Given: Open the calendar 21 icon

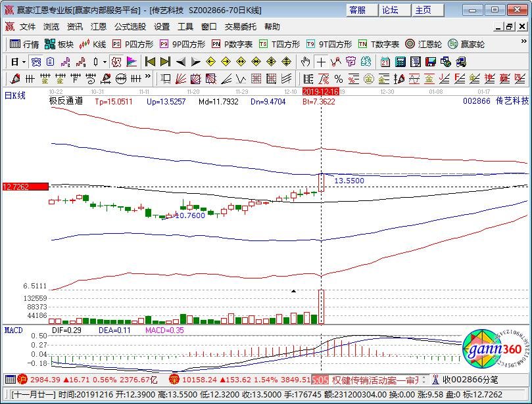Looking at the screenshot, I should (x=385, y=62).
